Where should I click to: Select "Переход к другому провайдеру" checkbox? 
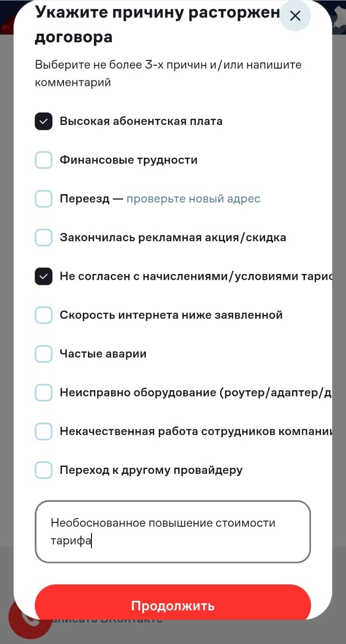tap(43, 470)
